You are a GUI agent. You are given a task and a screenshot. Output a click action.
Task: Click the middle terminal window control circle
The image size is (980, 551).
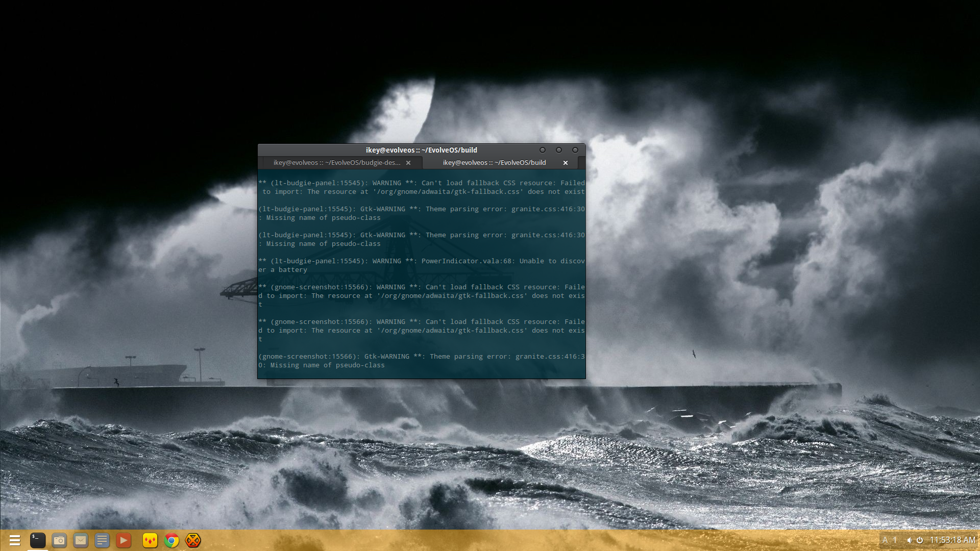pyautogui.click(x=559, y=150)
